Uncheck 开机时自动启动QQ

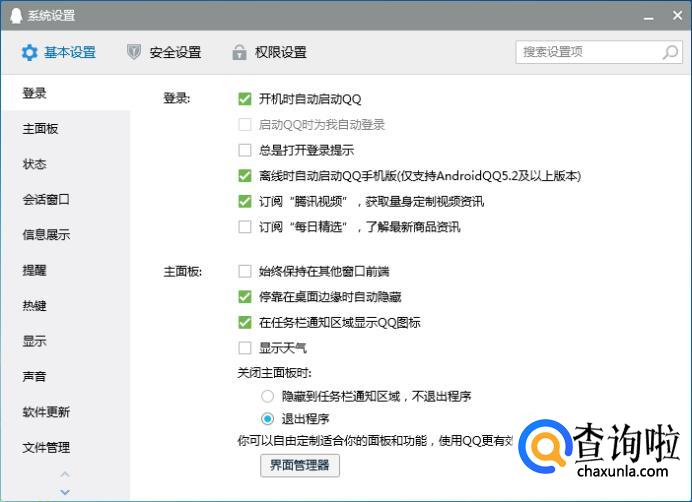(244, 99)
